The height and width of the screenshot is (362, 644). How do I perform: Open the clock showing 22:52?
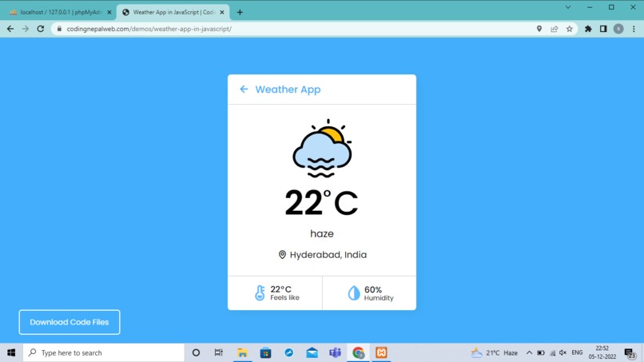pos(602,352)
